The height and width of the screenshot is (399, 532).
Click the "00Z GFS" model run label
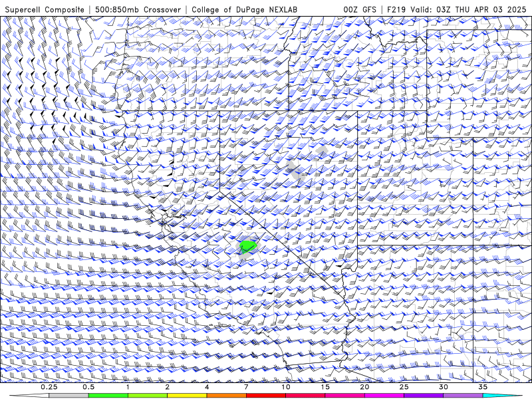click(360, 9)
